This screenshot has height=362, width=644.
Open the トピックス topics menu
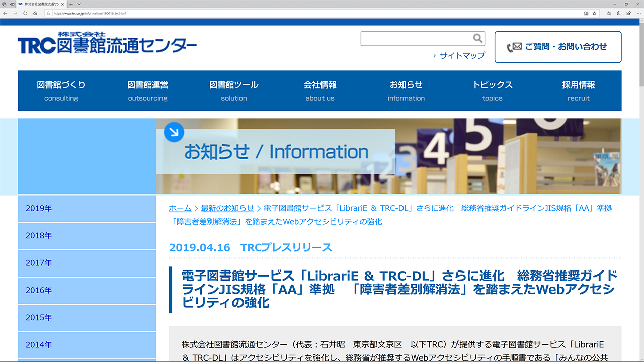[493, 90]
